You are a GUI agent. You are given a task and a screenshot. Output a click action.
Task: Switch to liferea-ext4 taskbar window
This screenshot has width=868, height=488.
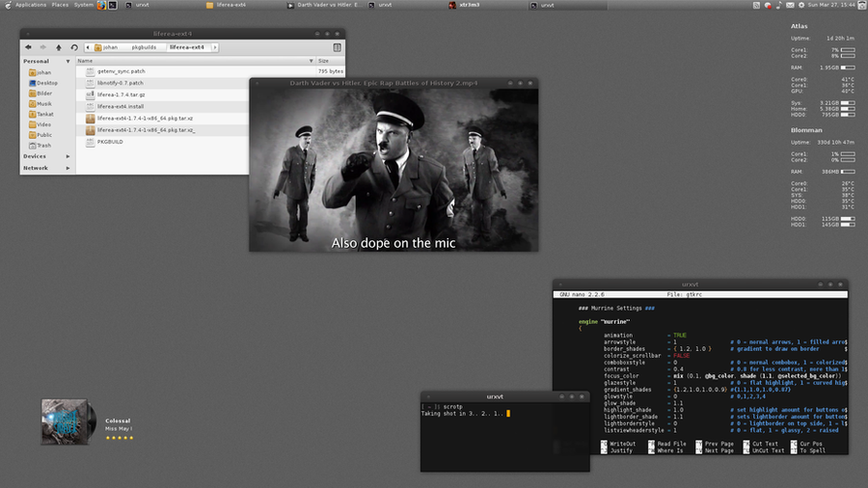[x=245, y=5]
